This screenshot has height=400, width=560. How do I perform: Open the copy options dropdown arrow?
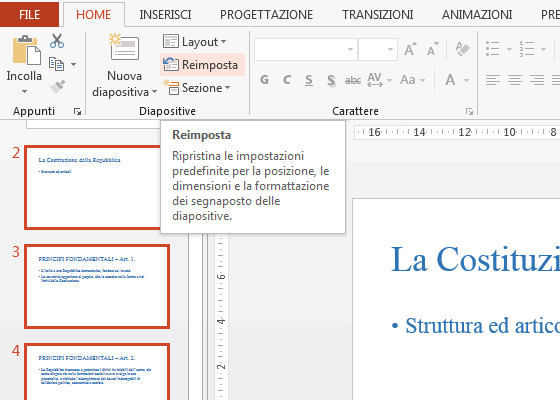pos(73,65)
